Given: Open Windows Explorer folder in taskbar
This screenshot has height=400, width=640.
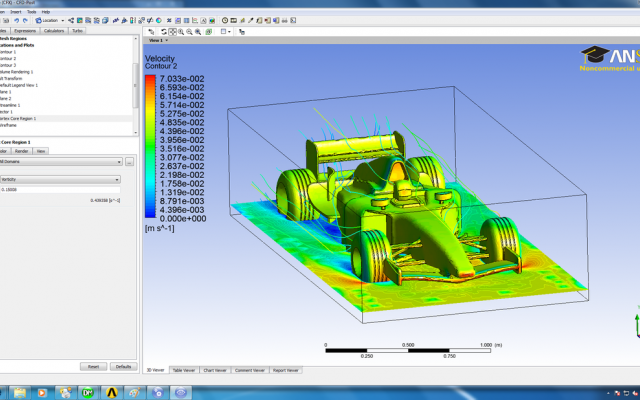Looking at the screenshot, I should point(20,393).
